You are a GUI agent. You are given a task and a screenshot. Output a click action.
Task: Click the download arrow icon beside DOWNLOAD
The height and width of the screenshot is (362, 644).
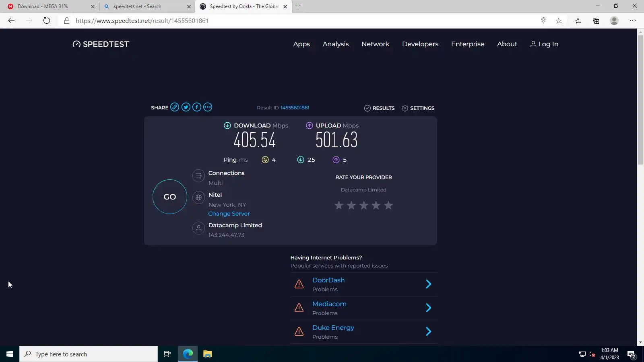click(x=227, y=125)
